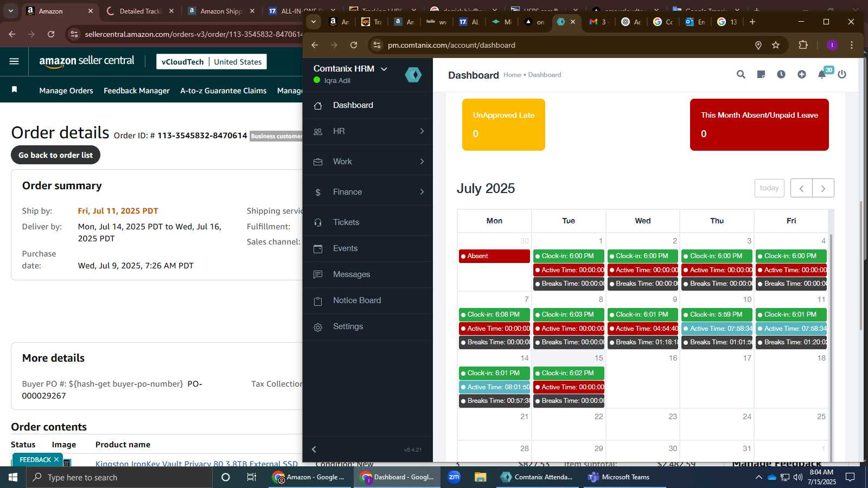Click the Tickets headset icon

coord(318,223)
